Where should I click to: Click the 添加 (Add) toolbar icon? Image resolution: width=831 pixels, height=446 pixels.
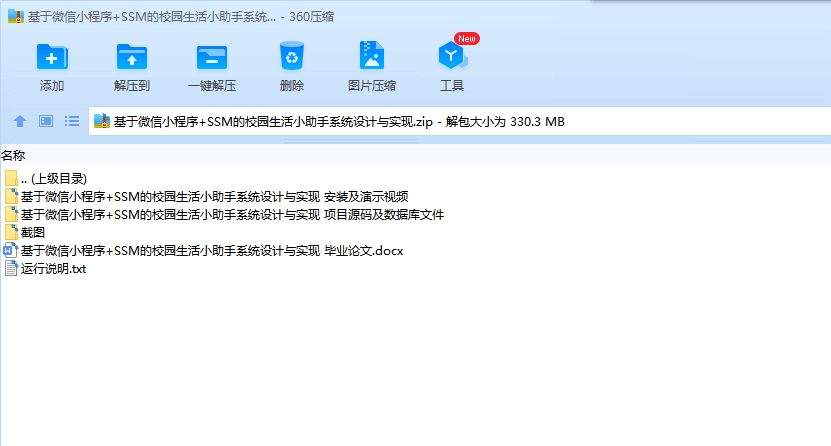pyautogui.click(x=52, y=57)
